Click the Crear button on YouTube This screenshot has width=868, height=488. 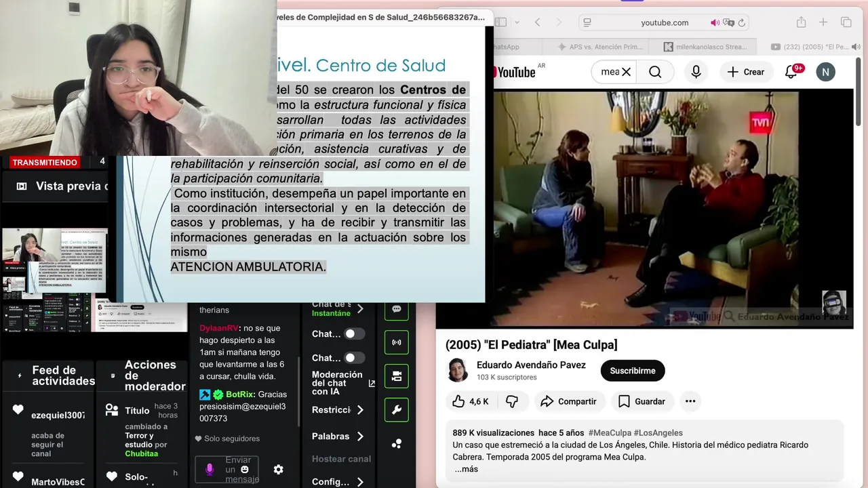click(745, 72)
